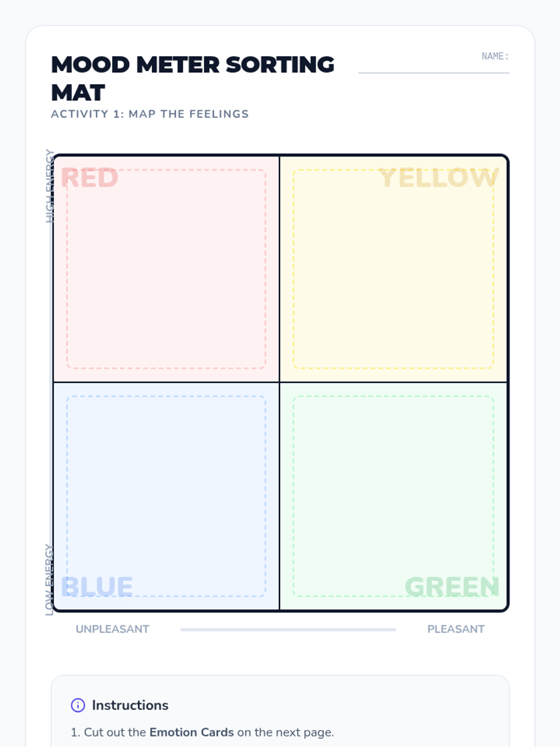
Task: Select the blue quadrant drop zone
Action: 166,496
